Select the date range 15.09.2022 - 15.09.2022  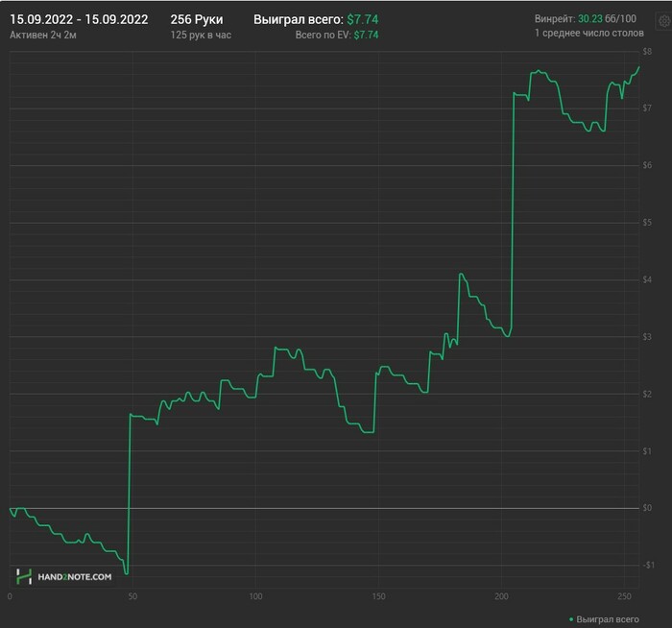coord(79,19)
